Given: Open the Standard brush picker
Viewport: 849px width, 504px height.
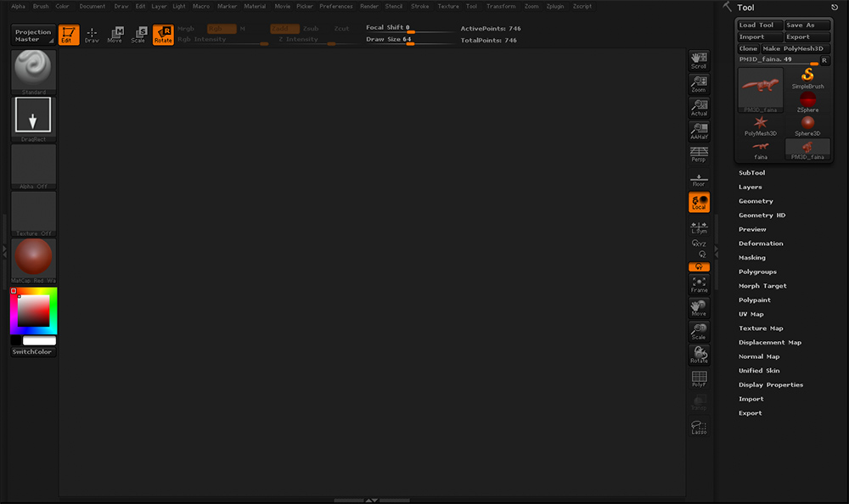Looking at the screenshot, I should (34, 72).
